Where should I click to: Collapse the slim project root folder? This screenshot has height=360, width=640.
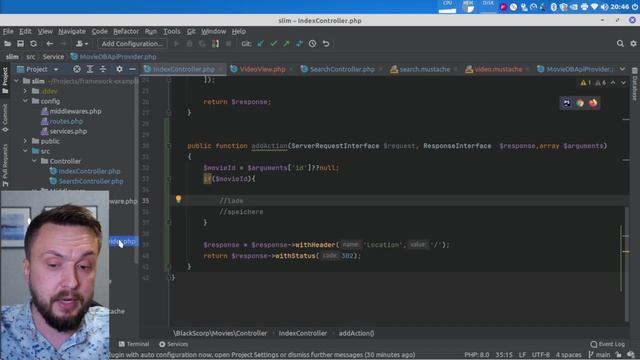[x=16, y=81]
